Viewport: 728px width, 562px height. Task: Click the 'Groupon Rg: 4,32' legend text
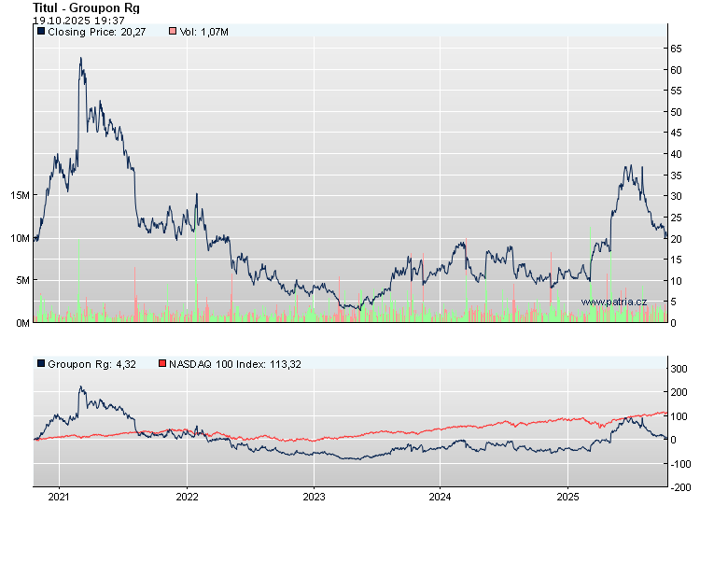point(92,363)
